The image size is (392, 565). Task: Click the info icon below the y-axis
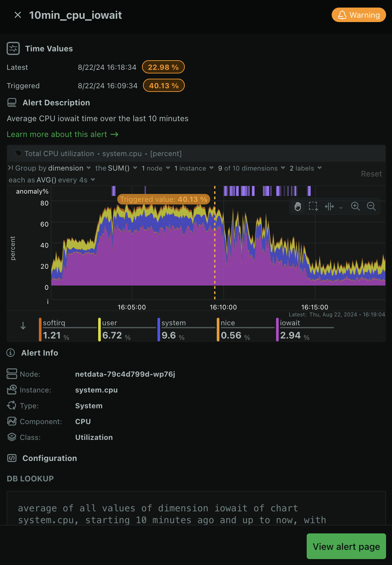coord(48,302)
